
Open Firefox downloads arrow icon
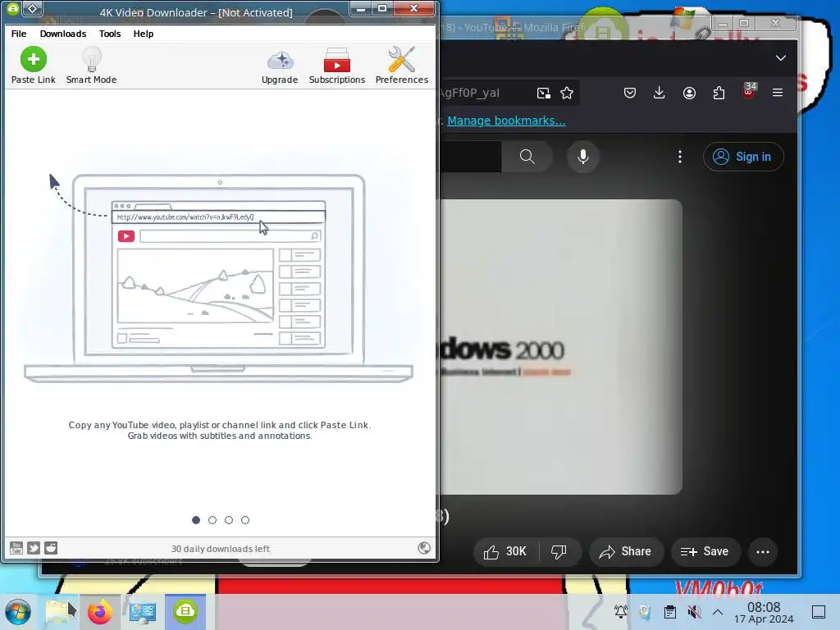pos(659,93)
